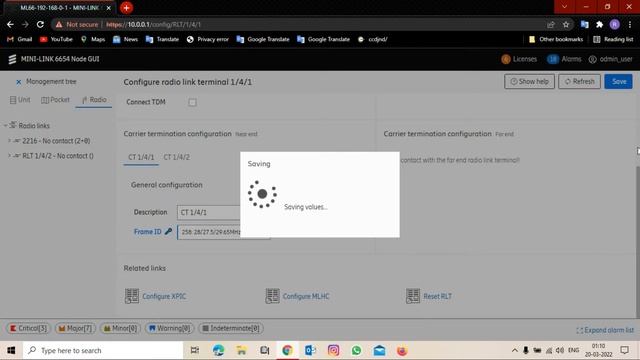Open the YouTube bookmark
Image resolution: width=640 pixels, height=360 pixels.
[56, 39]
